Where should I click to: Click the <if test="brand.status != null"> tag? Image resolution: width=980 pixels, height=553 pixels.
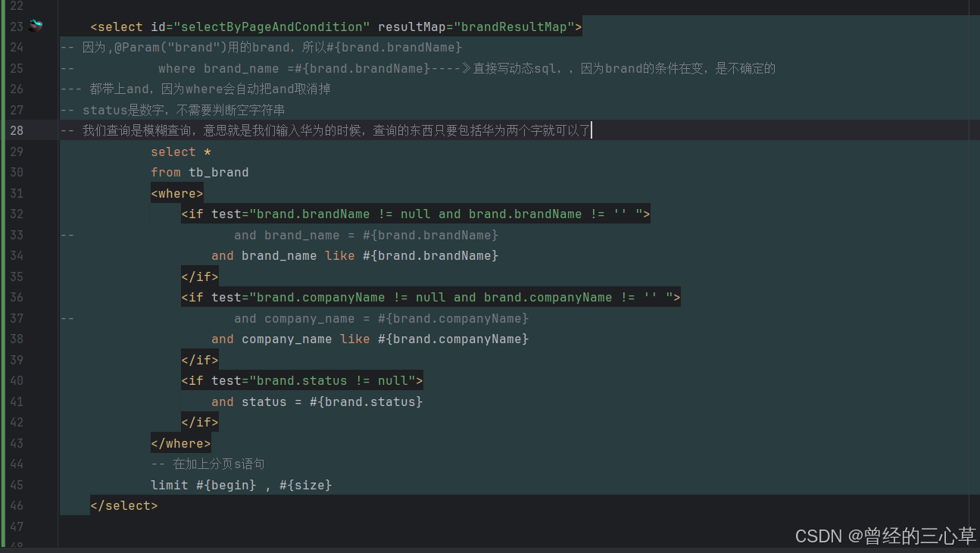click(x=302, y=381)
